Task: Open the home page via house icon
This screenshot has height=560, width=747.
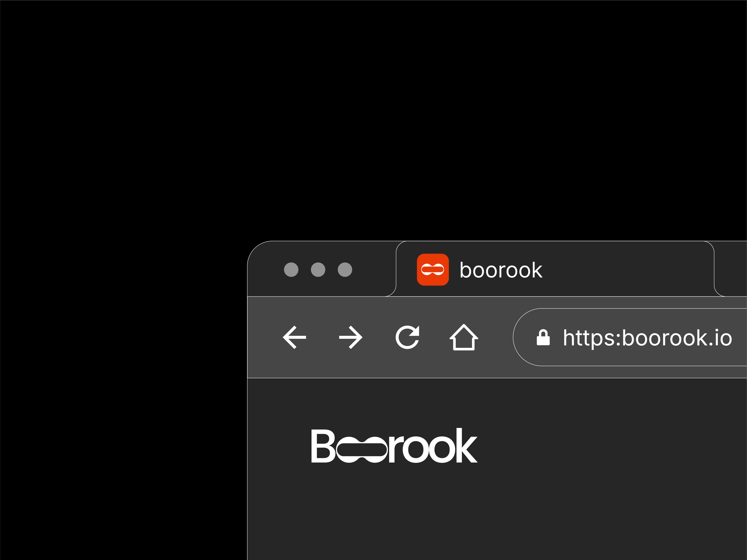Action: [464, 337]
